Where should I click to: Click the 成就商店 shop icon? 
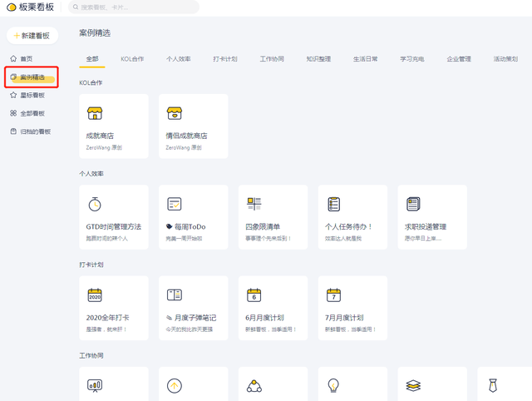(x=95, y=113)
